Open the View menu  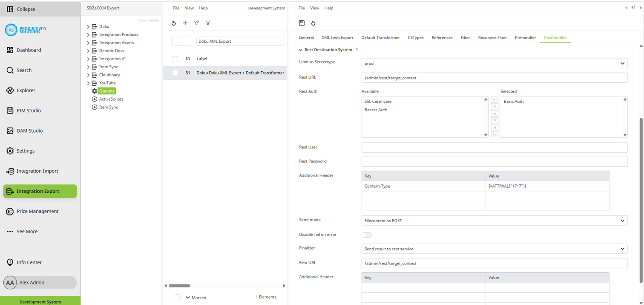pos(189,8)
